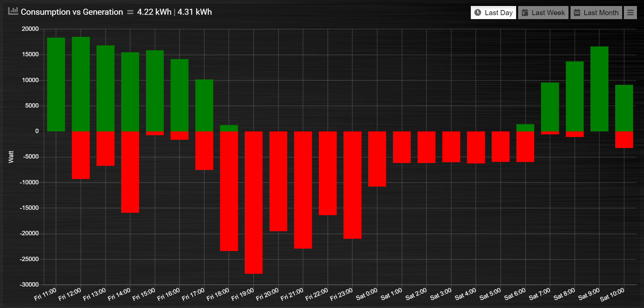
Task: Click the red bar at Fri 19:00
Action: 254,203
